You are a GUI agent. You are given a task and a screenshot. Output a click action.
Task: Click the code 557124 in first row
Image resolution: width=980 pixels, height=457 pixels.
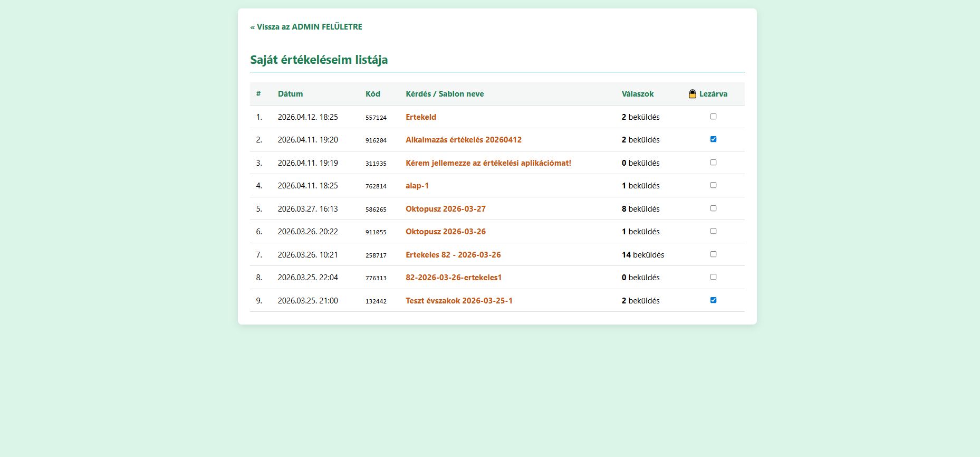click(x=376, y=118)
